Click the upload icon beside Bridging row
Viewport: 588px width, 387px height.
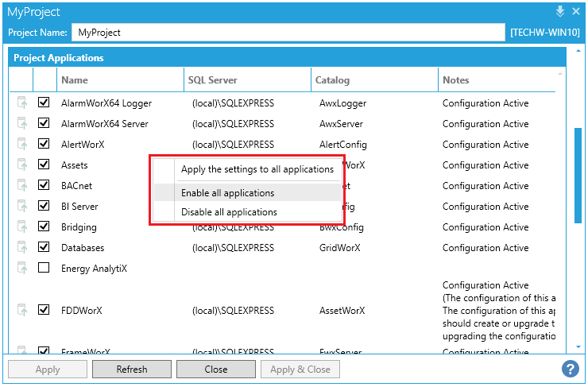pos(21,227)
